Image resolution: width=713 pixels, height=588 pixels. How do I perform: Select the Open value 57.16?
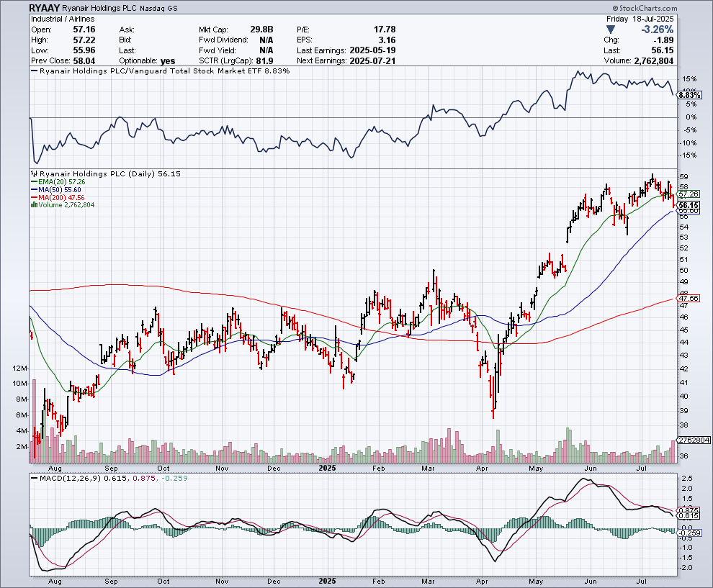(84, 30)
